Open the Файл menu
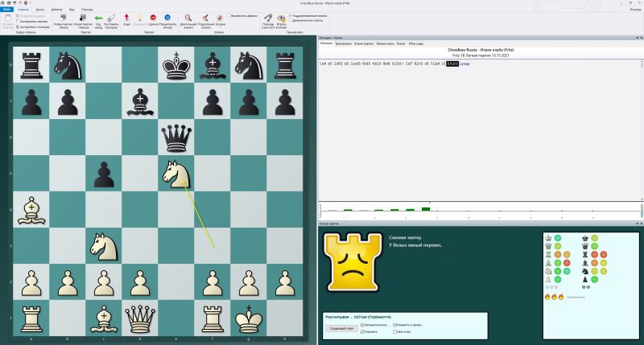 (7, 9)
